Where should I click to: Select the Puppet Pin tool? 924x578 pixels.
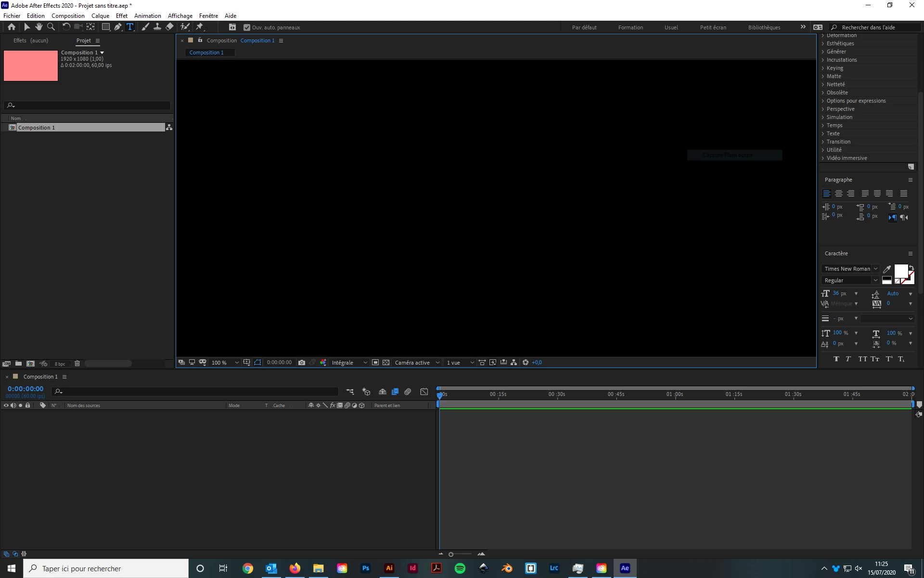[200, 27]
